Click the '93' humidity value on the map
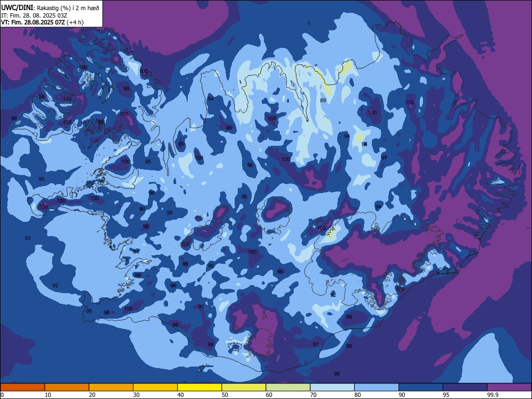 [28, 238]
